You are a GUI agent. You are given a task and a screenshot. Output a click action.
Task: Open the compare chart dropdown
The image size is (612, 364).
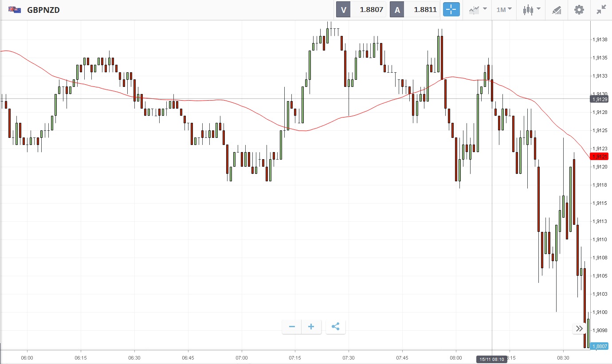478,9
